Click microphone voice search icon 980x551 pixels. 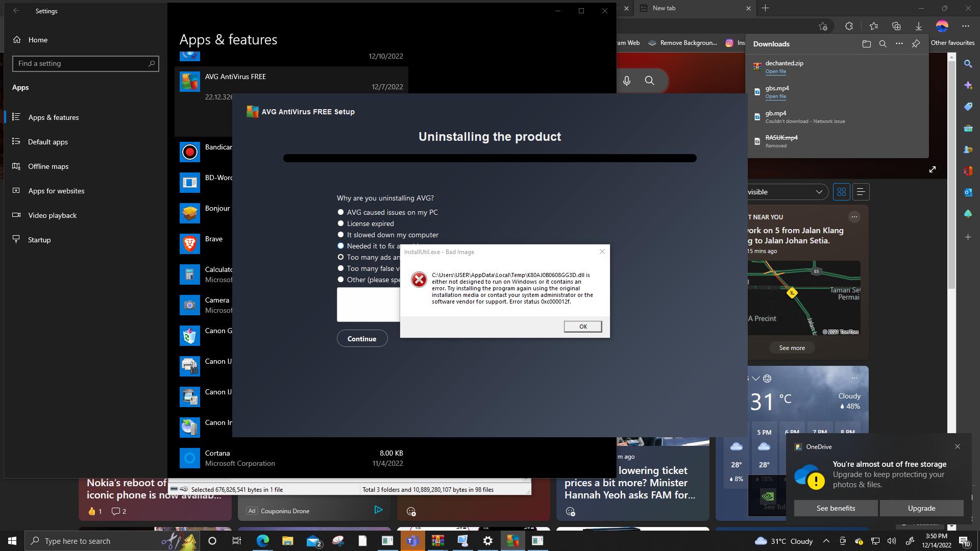(x=627, y=81)
